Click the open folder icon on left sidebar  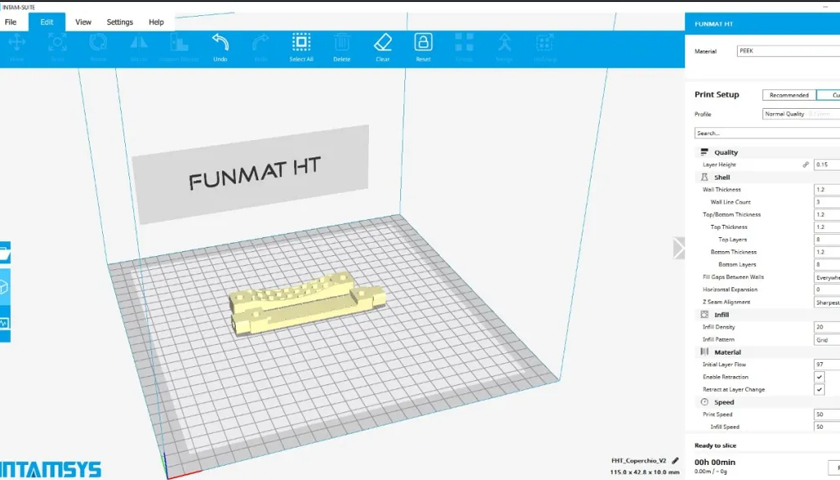[x=4, y=255]
